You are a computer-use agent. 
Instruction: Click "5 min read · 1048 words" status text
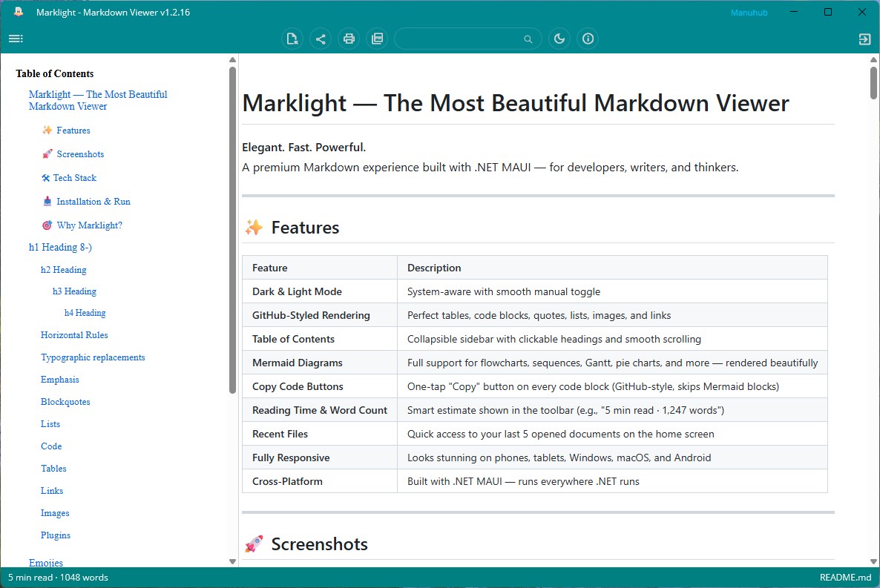58,578
